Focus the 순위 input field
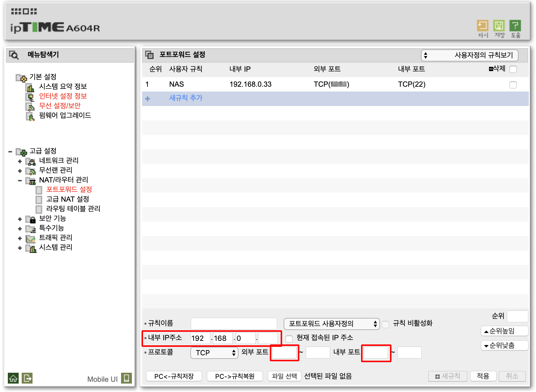The image size is (536, 392). (x=518, y=316)
